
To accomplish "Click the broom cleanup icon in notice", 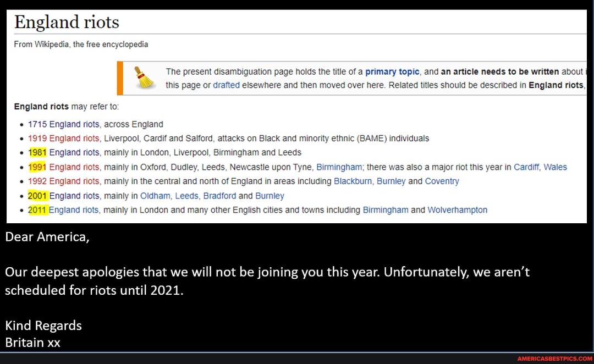I will [x=144, y=78].
